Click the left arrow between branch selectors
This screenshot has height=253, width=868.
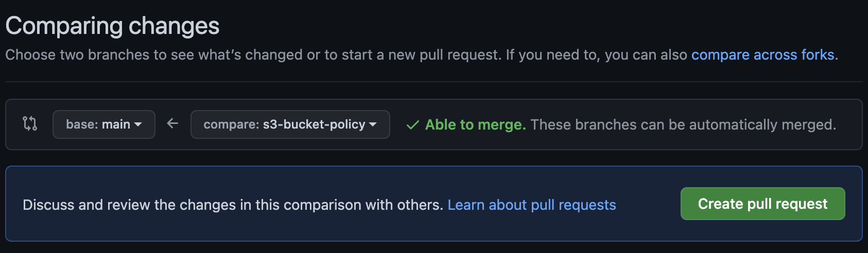(172, 123)
